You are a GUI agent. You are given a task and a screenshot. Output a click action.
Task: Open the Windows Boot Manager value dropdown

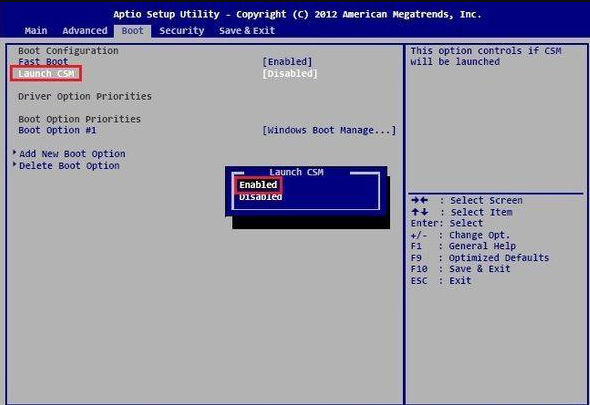[329, 130]
